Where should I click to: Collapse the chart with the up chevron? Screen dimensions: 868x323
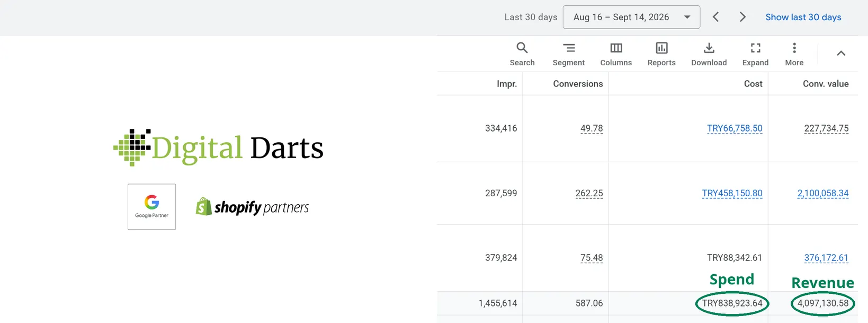(x=841, y=53)
